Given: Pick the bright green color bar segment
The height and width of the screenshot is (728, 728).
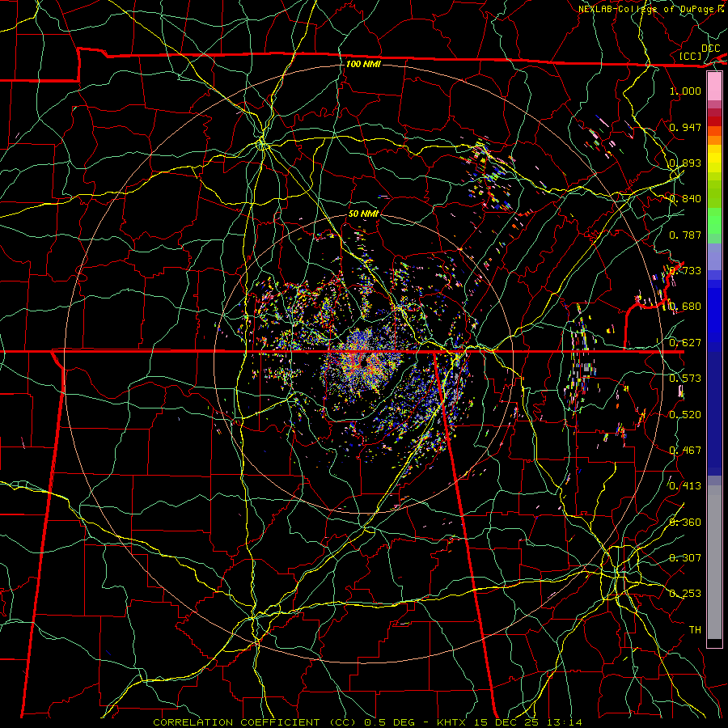Looking at the screenshot, I should (714, 221).
